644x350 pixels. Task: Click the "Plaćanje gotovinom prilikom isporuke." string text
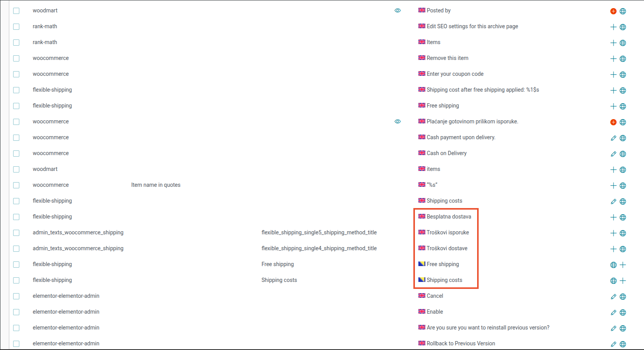point(472,121)
